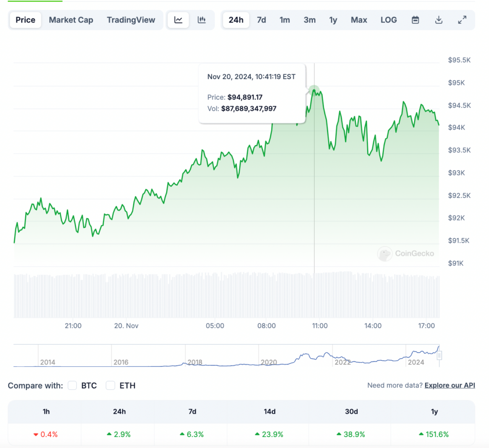The height and width of the screenshot is (448, 489).
Task: Select the Price tab
Action: point(25,20)
